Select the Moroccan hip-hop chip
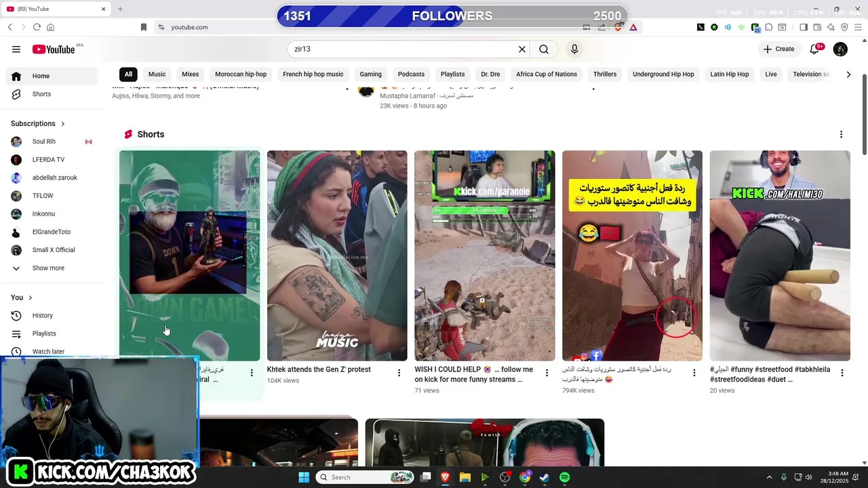 241,74
